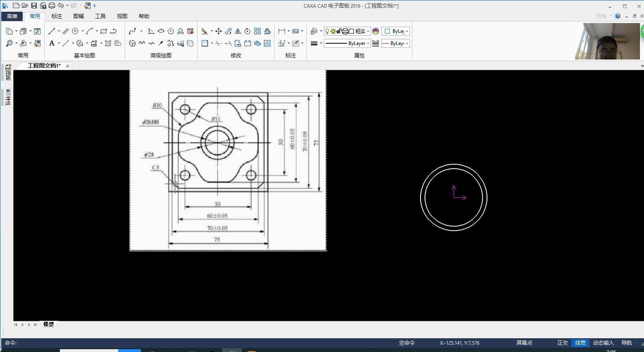This screenshot has height=352, width=644.
Task: Select the Extend tool
Action: pyautogui.click(x=228, y=43)
